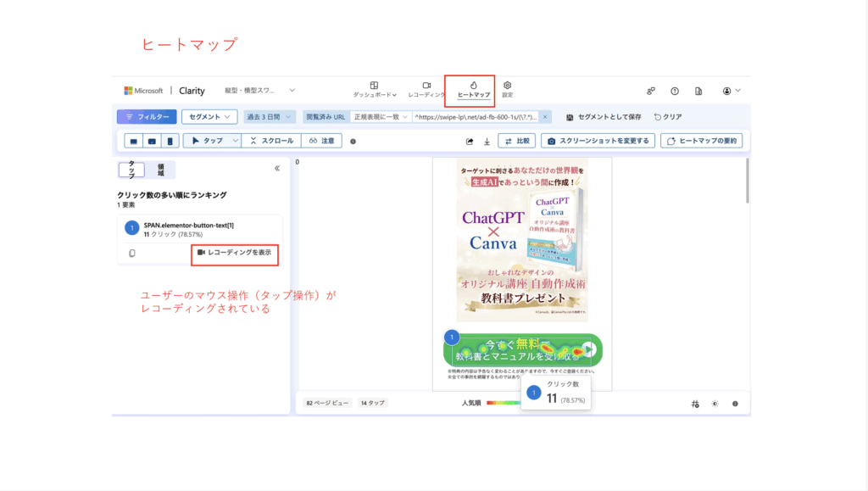Click the share icon in heatmap toolbar
Image resolution: width=868 pixels, height=491 pixels.
(470, 142)
